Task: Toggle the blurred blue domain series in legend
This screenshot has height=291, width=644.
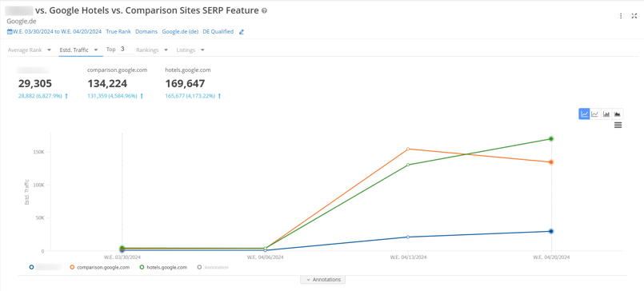Action: [46, 267]
